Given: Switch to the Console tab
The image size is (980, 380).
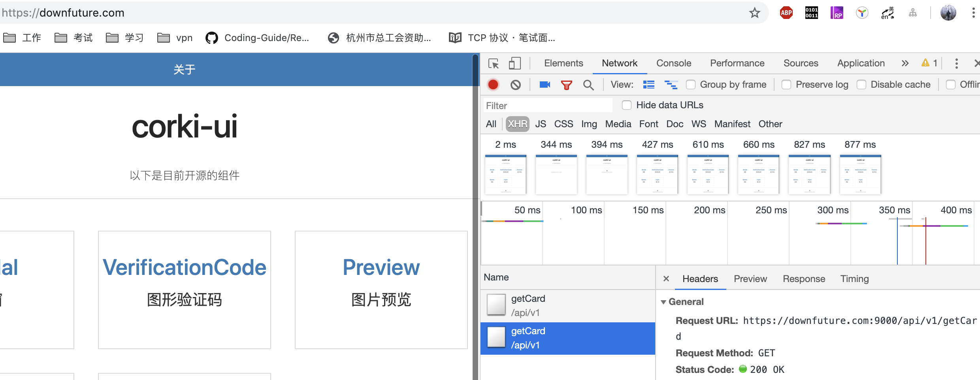Looking at the screenshot, I should [x=673, y=63].
